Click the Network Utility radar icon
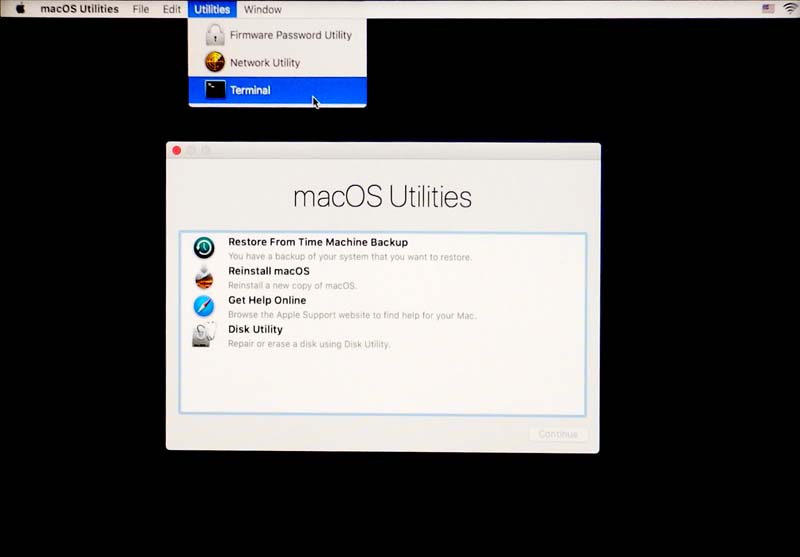Screen dimensions: 800x557 click(215, 62)
